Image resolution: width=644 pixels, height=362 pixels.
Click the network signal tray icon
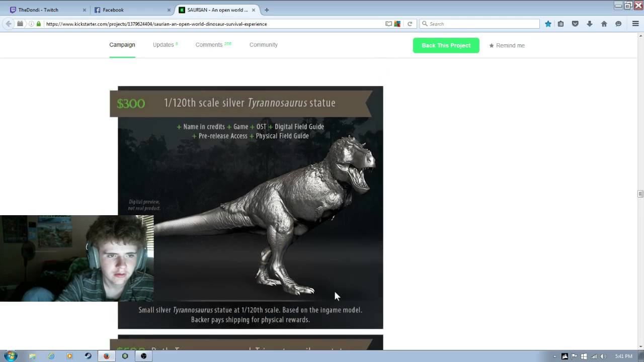(594, 356)
